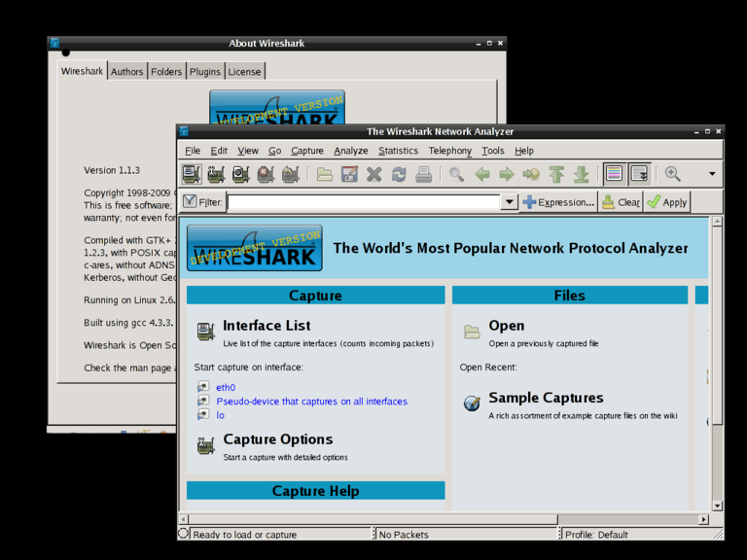
Task: Click the Filter funnel button
Action: tap(202, 202)
